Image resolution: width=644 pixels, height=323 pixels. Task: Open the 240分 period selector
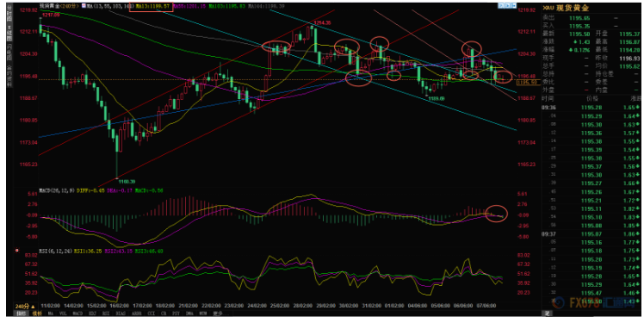pos(25,306)
